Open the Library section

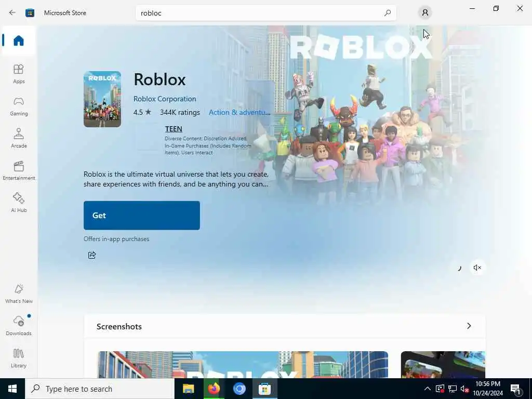[x=19, y=358]
